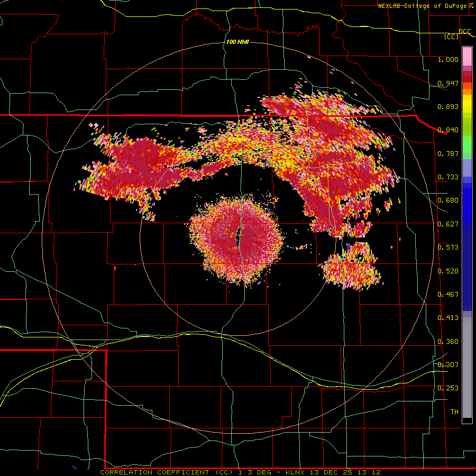Click the DCC label above the color scale
476x476 pixels.
465,32
